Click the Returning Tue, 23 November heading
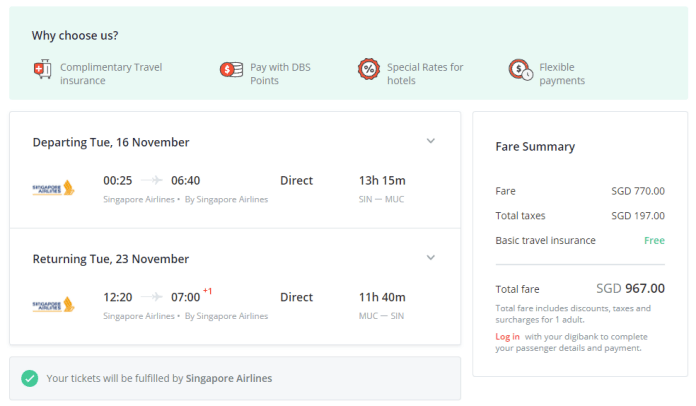 (111, 259)
